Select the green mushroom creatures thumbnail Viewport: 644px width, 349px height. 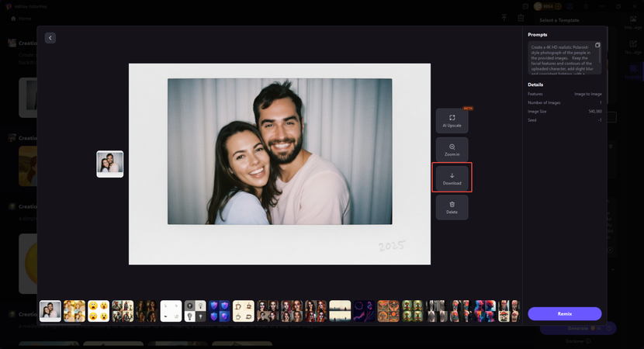coord(412,311)
